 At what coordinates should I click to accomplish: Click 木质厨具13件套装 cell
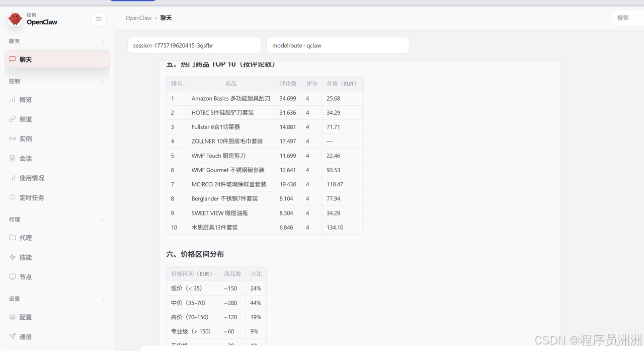(x=231, y=228)
